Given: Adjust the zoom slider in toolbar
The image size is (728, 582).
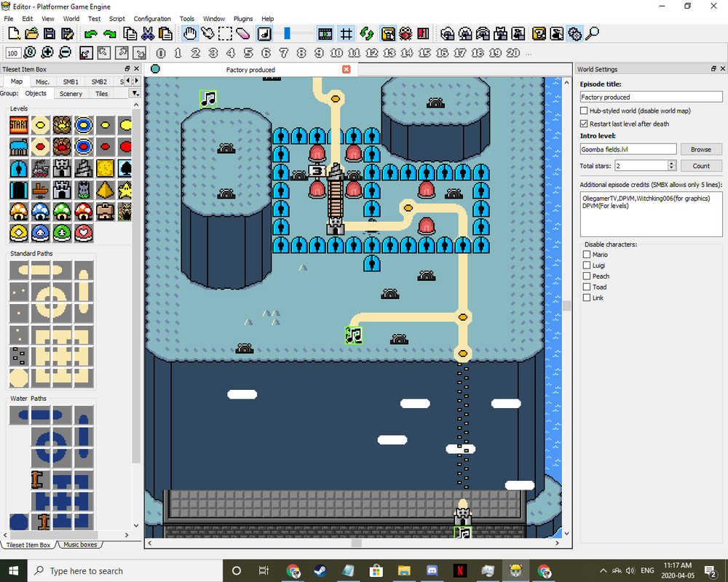Looking at the screenshot, I should [x=288, y=33].
